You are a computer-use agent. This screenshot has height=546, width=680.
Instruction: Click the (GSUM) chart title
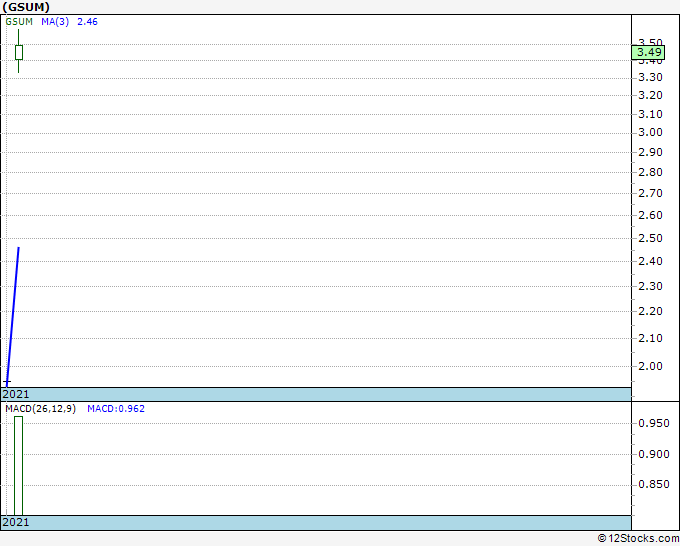coord(26,7)
